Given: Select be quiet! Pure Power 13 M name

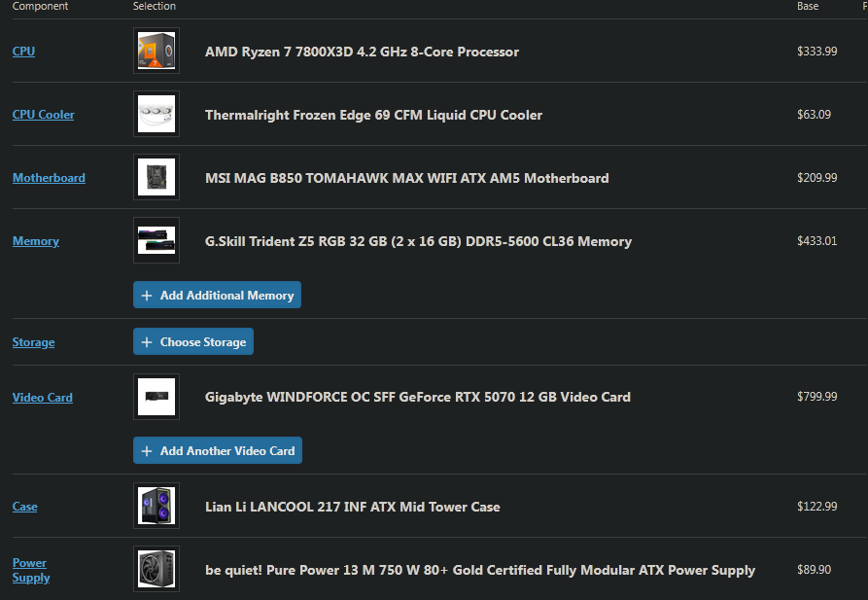Looking at the screenshot, I should [480, 570].
